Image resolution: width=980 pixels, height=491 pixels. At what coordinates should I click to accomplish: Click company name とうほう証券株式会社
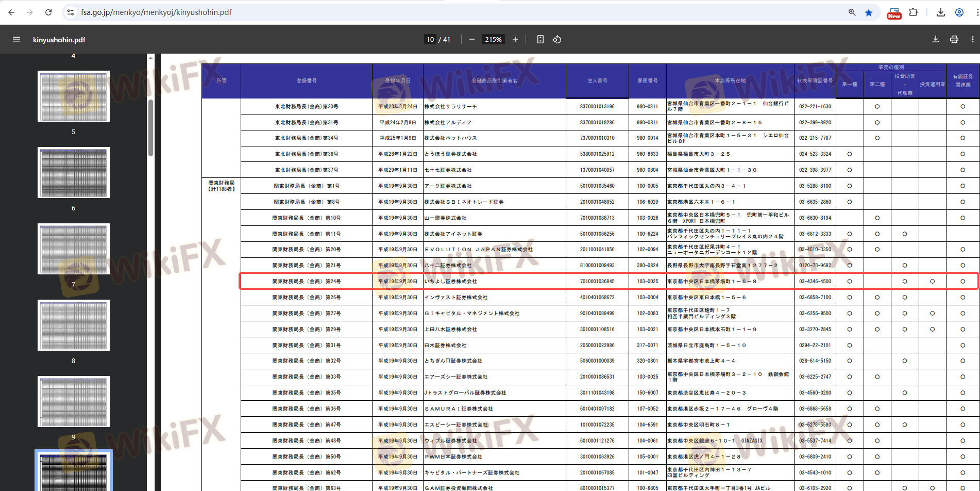click(450, 154)
